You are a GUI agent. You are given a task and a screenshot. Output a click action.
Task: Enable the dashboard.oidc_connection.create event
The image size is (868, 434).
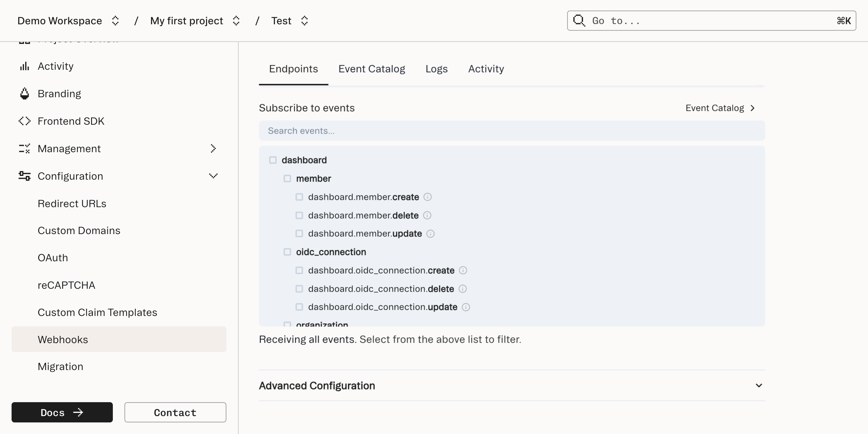(299, 270)
